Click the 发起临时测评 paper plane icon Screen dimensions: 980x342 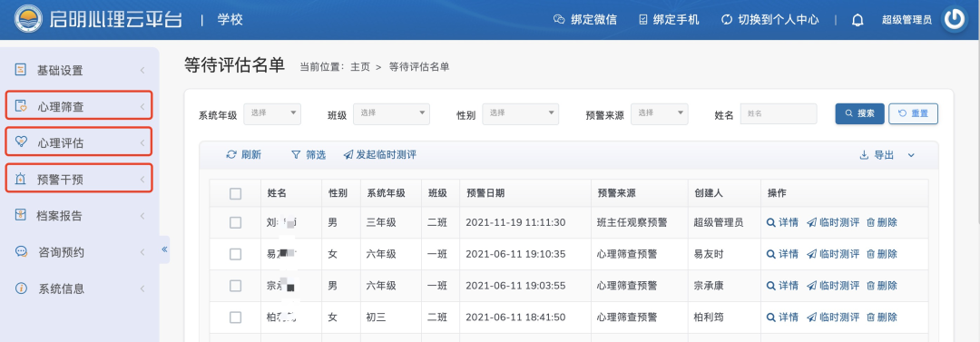coord(348,155)
